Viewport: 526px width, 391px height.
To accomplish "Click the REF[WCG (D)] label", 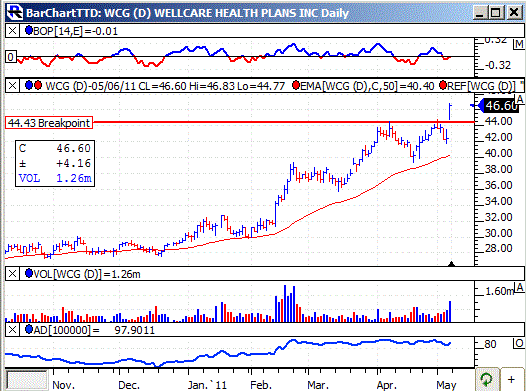I will pyautogui.click(x=482, y=86).
